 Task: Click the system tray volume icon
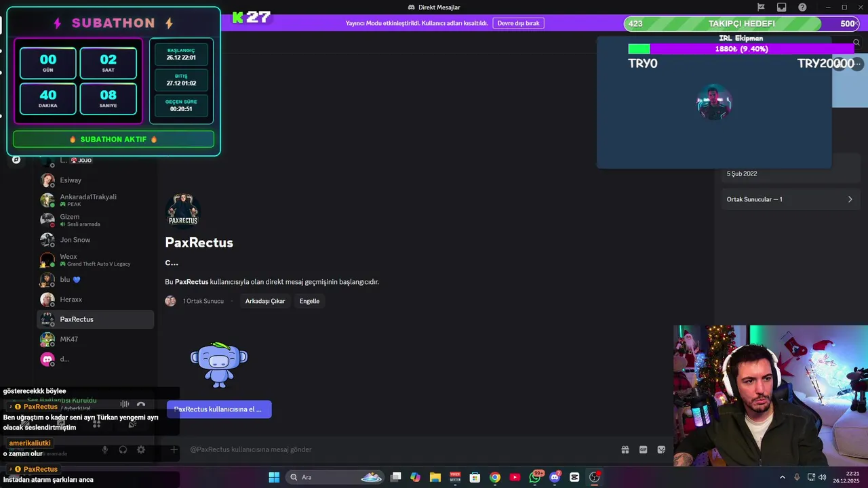pos(823,477)
